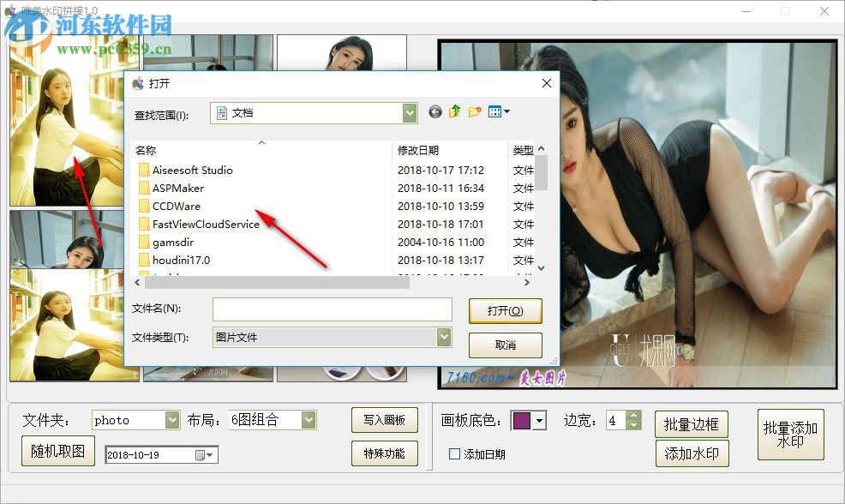Click date 2004-10-16 11:00 cell
Screen dimensions: 845x504
click(x=440, y=243)
